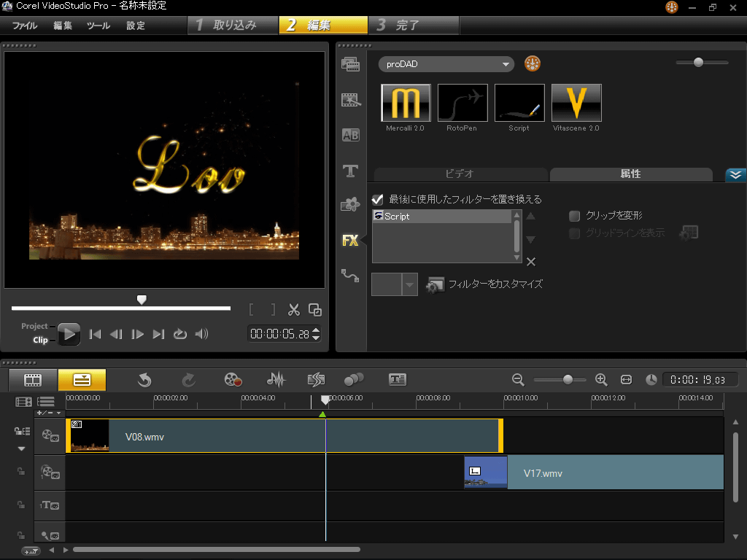
Task: Open the grid line options icon
Action: coord(689,233)
